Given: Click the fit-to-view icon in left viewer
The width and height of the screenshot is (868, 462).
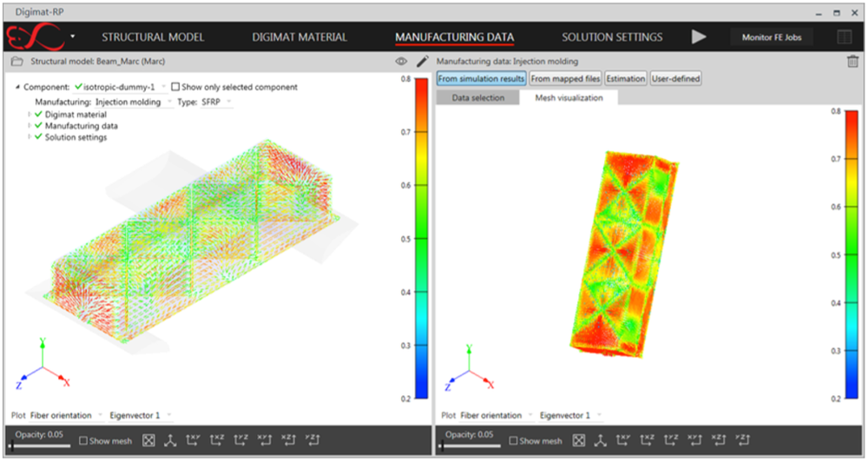Looking at the screenshot, I should pos(148,440).
